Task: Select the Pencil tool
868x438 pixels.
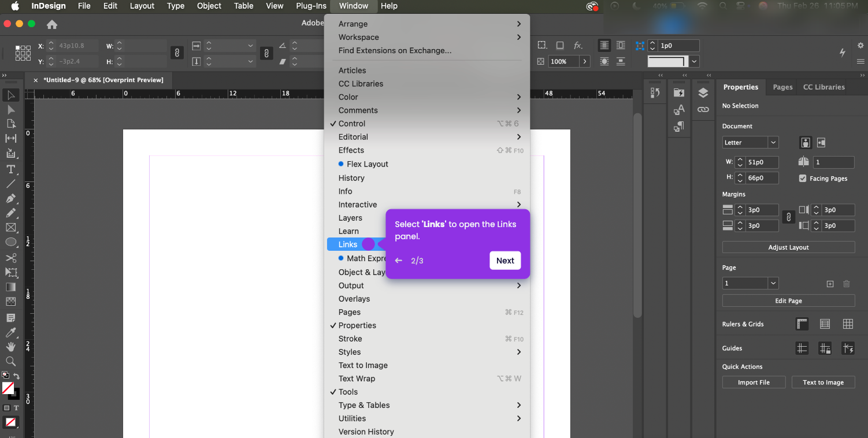Action: point(11,213)
